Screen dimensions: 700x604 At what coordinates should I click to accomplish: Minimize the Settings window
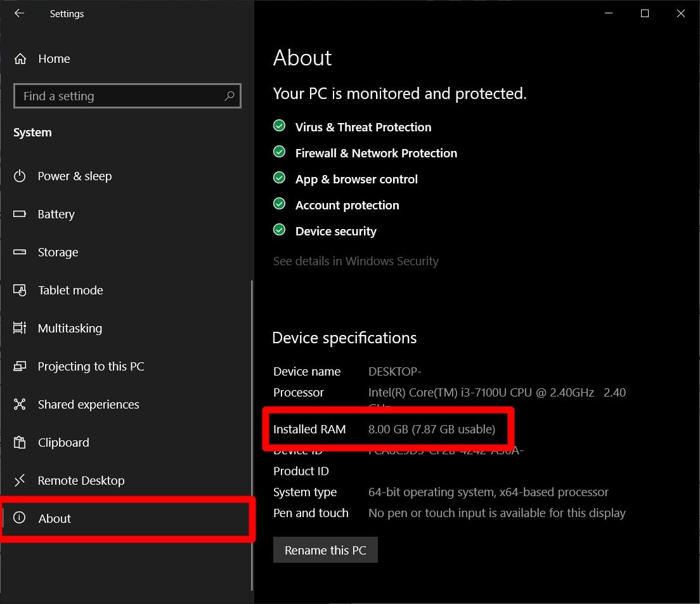pos(609,13)
